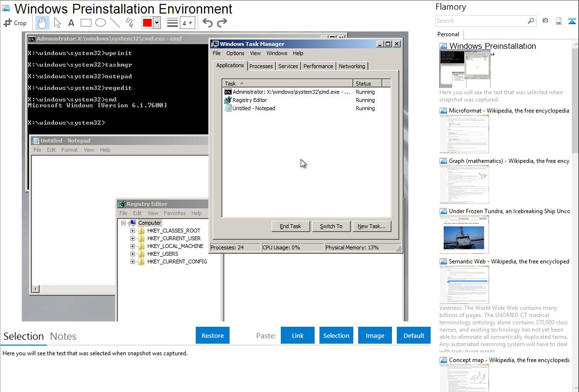Click the document page icon in Flamory header
The width and height of the screenshot is (579, 392).
[559, 21]
